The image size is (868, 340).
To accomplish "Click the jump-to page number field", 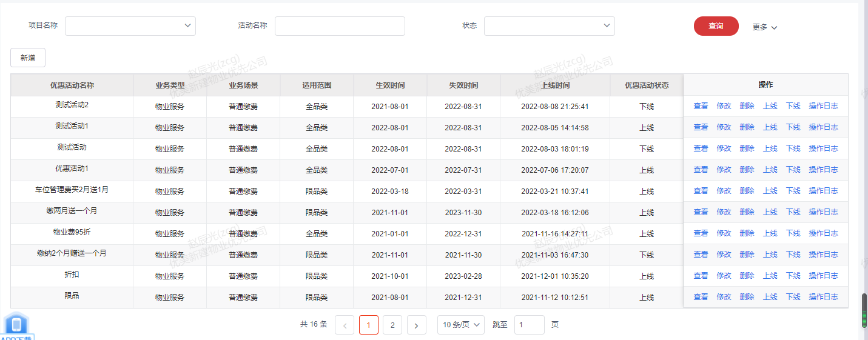I will [x=529, y=325].
